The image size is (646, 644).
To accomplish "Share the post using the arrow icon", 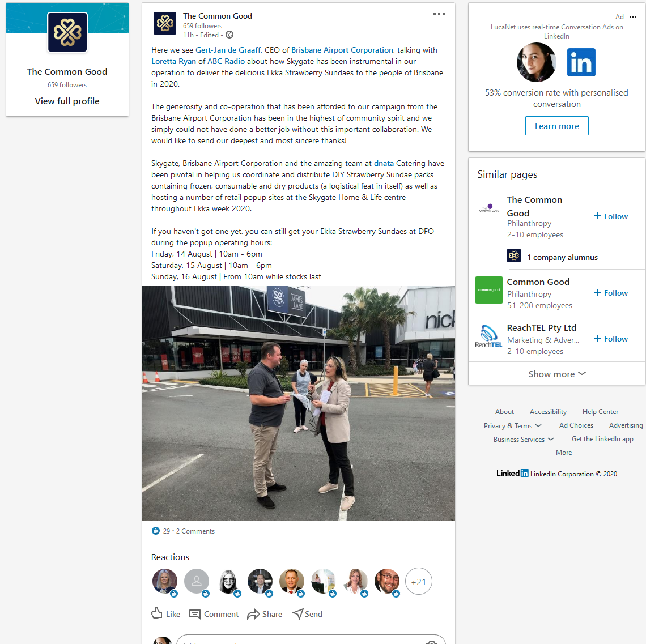I will pyautogui.click(x=265, y=614).
